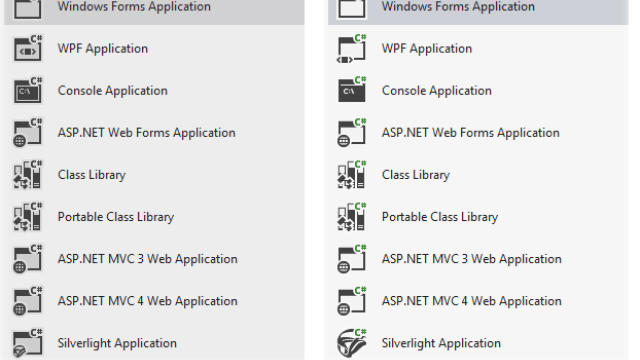Select 'Portable Class Library' text in right list
The height and width of the screenshot is (360, 640).
point(440,217)
